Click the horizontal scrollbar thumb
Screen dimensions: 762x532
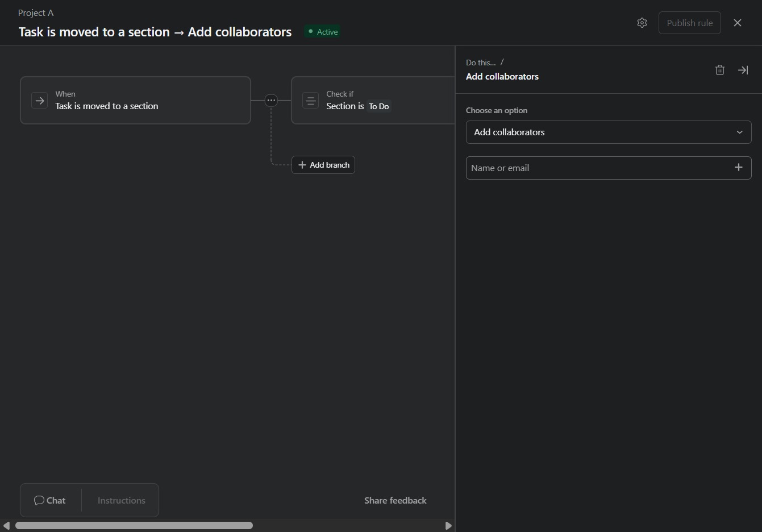134,526
